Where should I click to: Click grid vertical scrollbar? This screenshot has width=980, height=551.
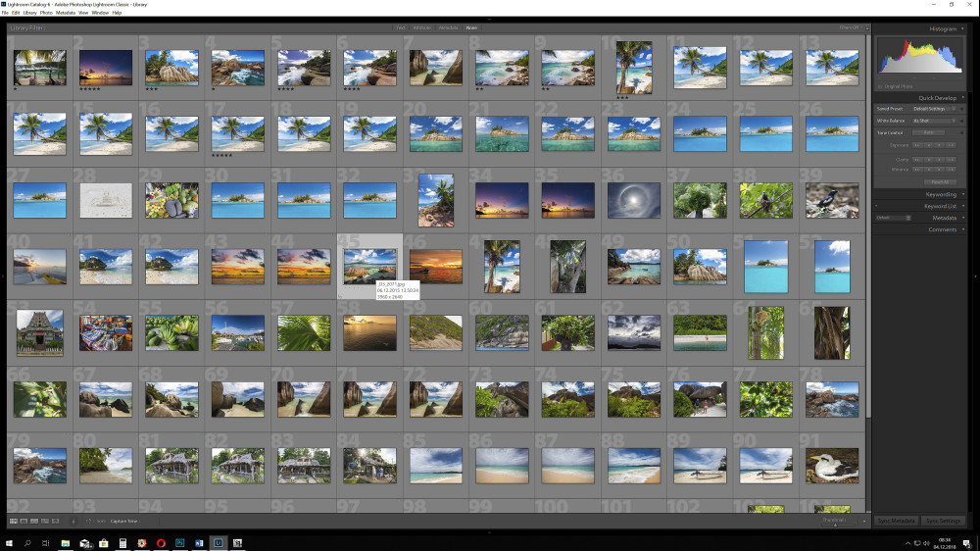pyautogui.click(x=867, y=225)
